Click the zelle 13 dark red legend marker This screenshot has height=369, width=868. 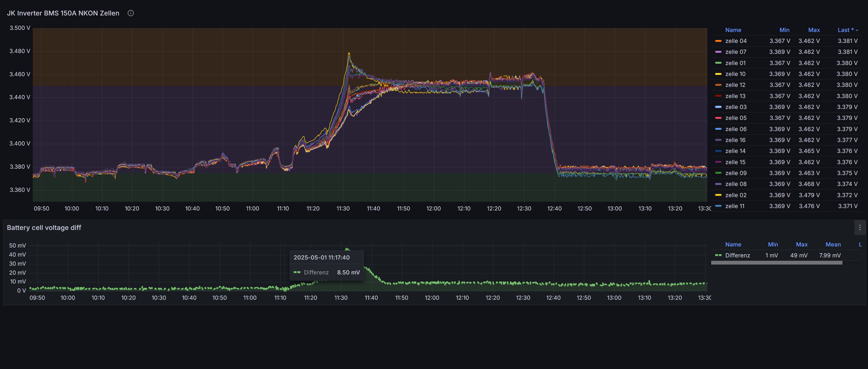pos(718,96)
